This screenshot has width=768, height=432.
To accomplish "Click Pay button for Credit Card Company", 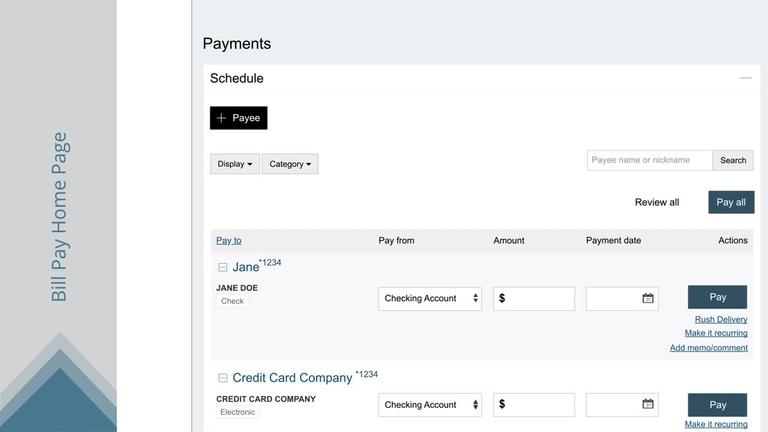I will click(x=717, y=405).
